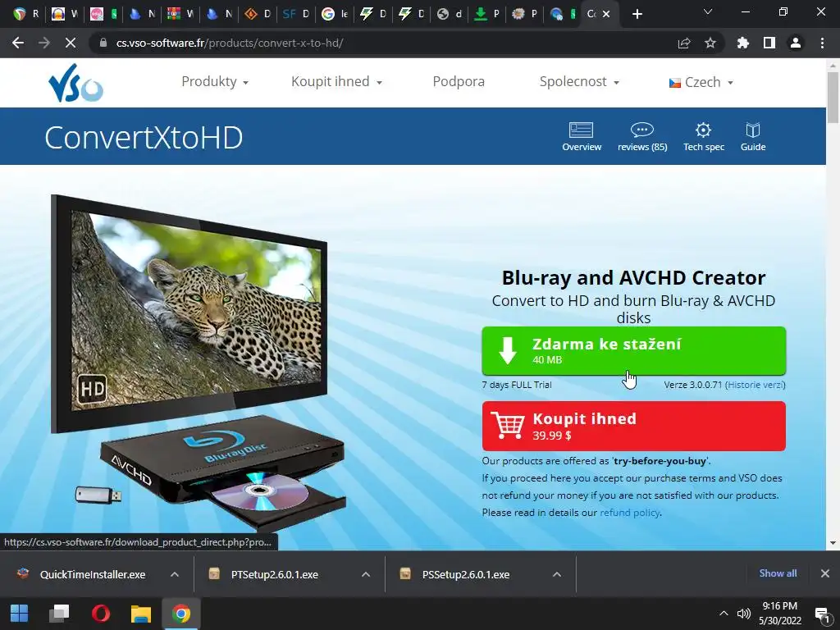Open the Windows Start menu
The height and width of the screenshot is (630, 840).
[x=20, y=614]
